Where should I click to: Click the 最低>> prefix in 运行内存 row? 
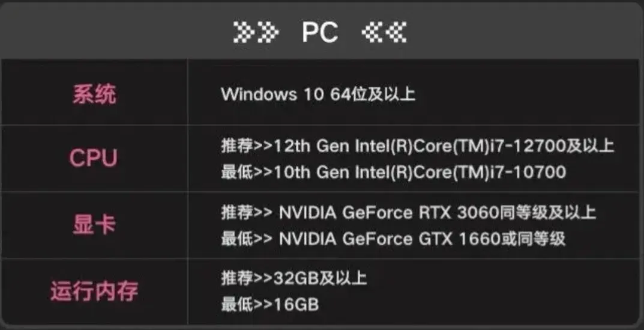[x=247, y=305]
